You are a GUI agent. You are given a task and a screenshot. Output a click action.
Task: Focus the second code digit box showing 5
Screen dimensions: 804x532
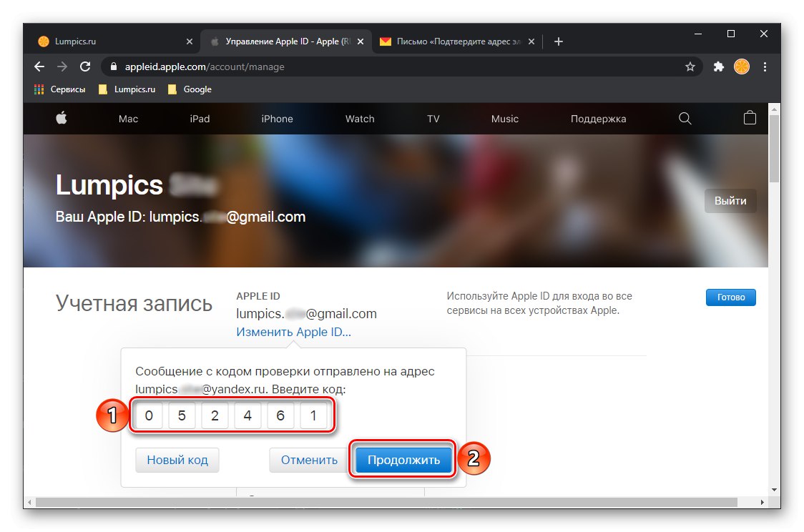(x=182, y=415)
